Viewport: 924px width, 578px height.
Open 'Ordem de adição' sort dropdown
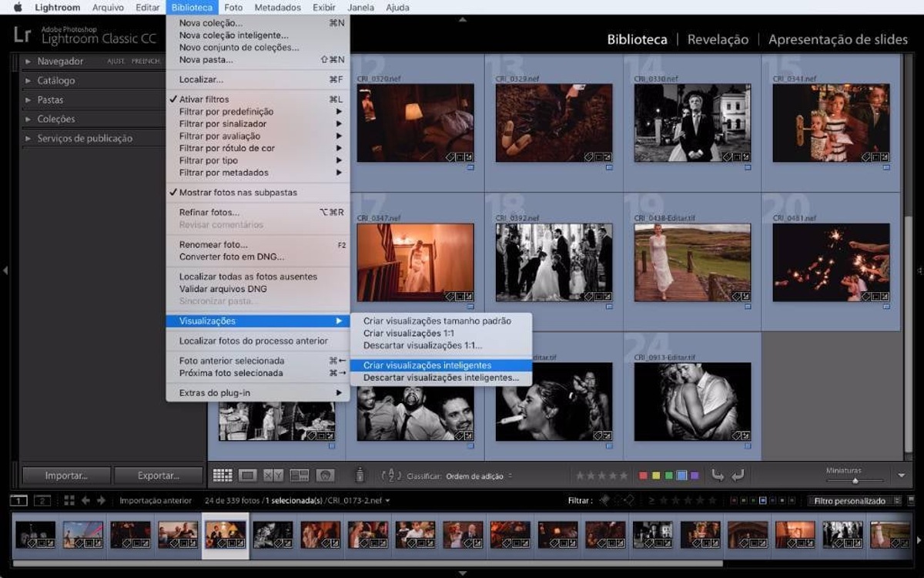pos(479,476)
